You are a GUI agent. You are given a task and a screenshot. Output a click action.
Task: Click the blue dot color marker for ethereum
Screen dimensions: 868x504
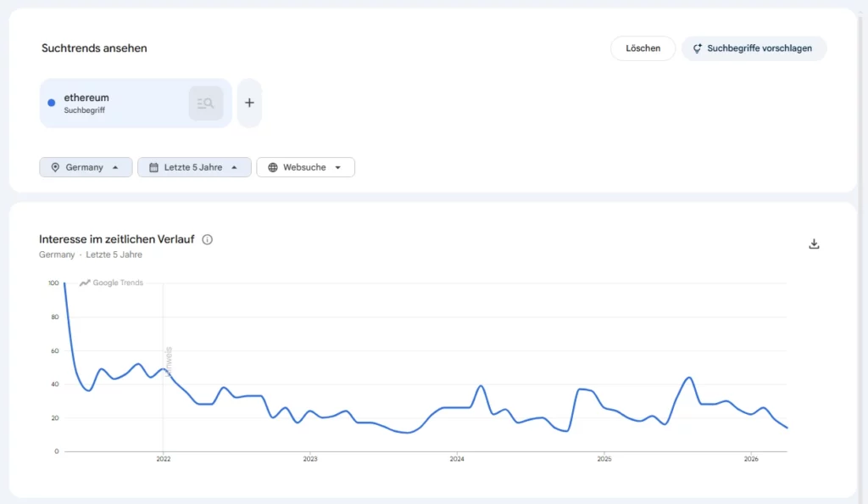[52, 103]
